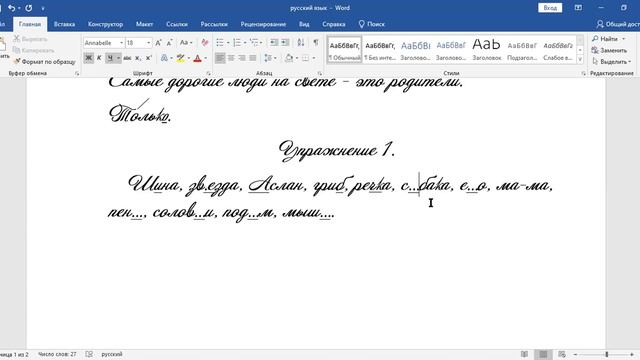Switch to print layout view icon
This screenshot has height=360, width=640.
[x=543, y=354]
